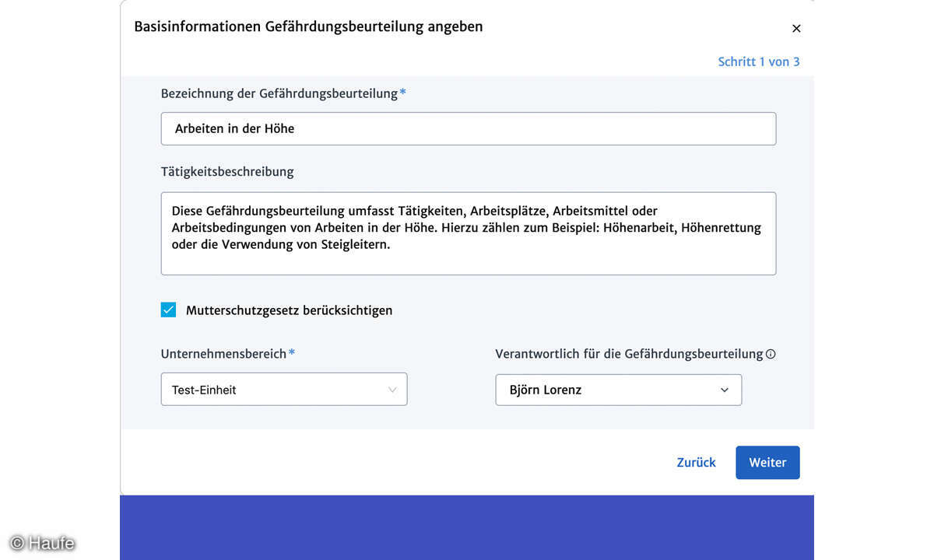This screenshot has width=934, height=560.
Task: Click into the Tätigkeitsbeschreibung text area
Action: [x=469, y=233]
